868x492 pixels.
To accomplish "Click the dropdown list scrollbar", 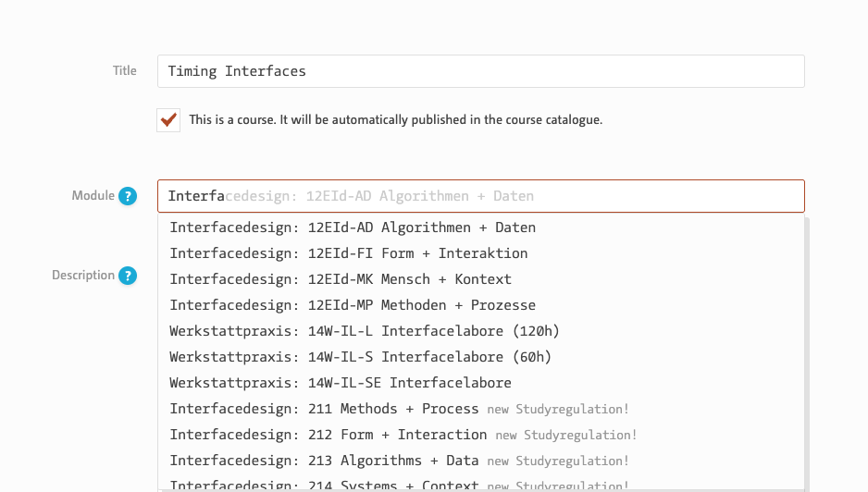I will [807, 354].
